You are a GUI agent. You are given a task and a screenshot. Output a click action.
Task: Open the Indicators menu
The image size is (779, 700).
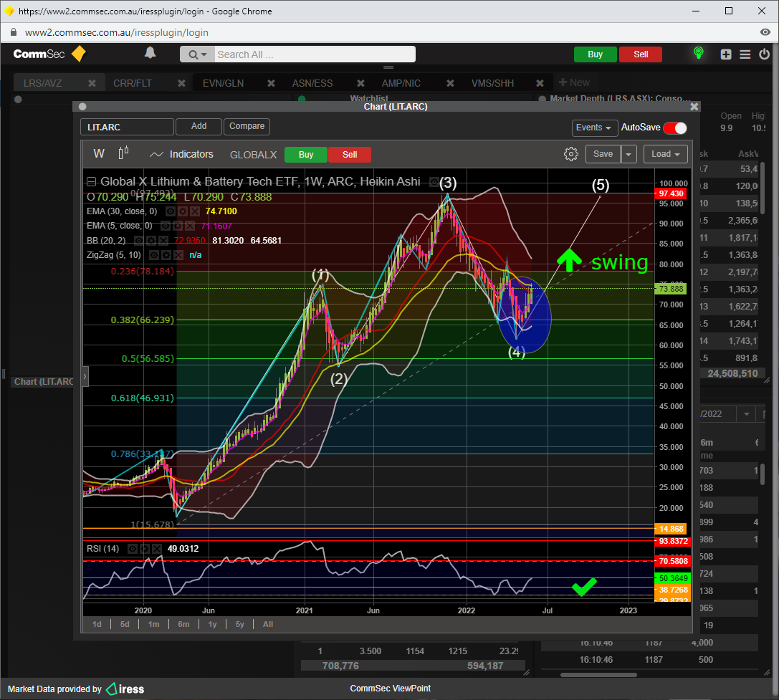tap(182, 154)
